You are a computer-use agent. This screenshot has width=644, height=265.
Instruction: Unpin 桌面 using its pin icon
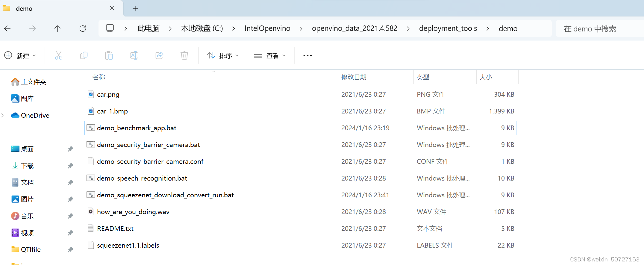(x=70, y=149)
